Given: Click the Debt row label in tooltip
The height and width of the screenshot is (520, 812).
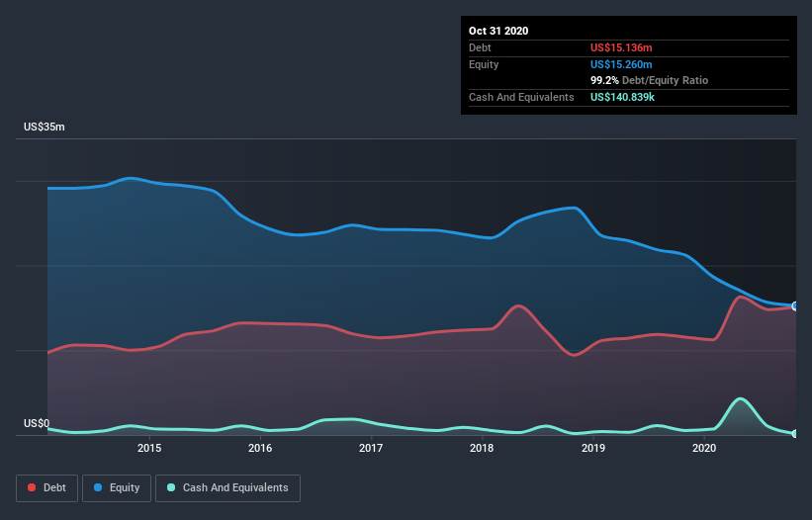Looking at the screenshot, I should 480,47.
